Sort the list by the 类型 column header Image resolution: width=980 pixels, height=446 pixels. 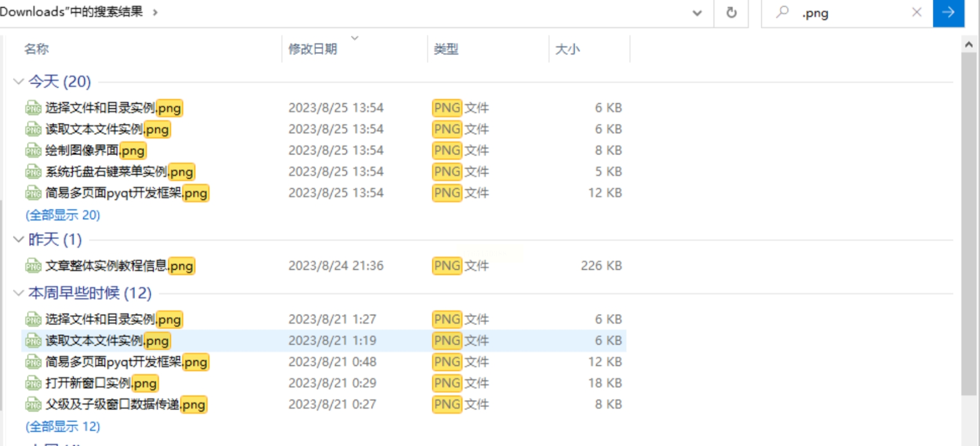(446, 49)
